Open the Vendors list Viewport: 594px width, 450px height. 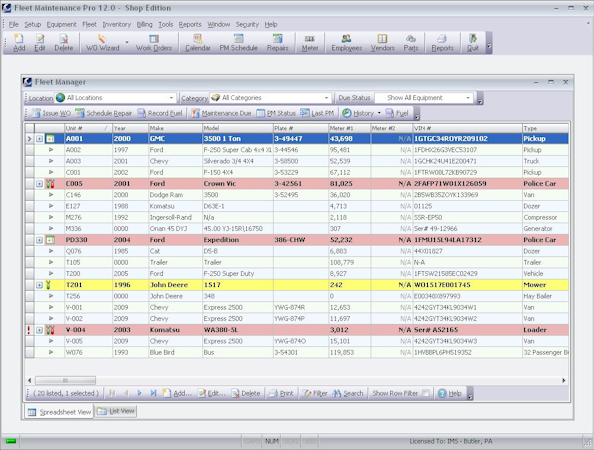click(382, 42)
